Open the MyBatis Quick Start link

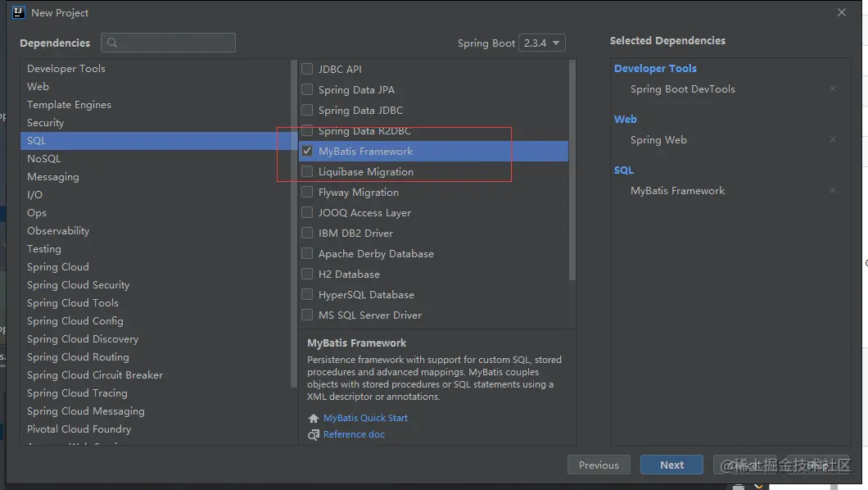click(x=365, y=418)
